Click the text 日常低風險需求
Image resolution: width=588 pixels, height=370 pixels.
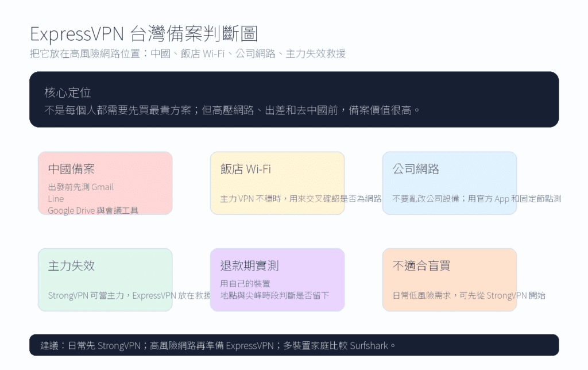(421, 295)
